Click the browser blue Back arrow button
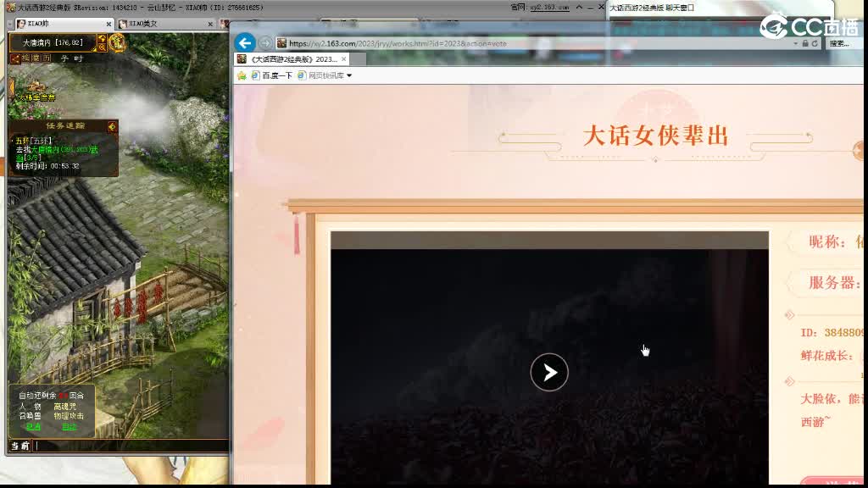This screenshot has width=868, height=488. point(245,42)
